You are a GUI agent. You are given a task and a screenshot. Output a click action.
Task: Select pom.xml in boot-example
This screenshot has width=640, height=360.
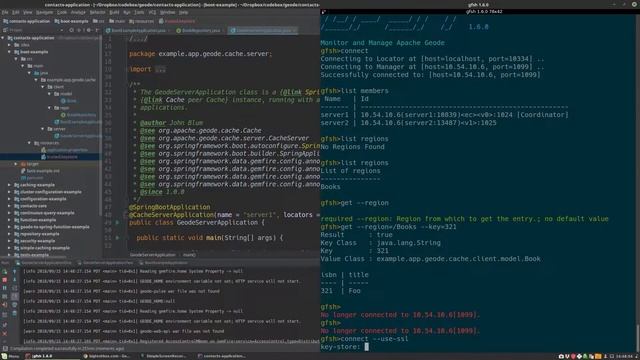(32, 178)
